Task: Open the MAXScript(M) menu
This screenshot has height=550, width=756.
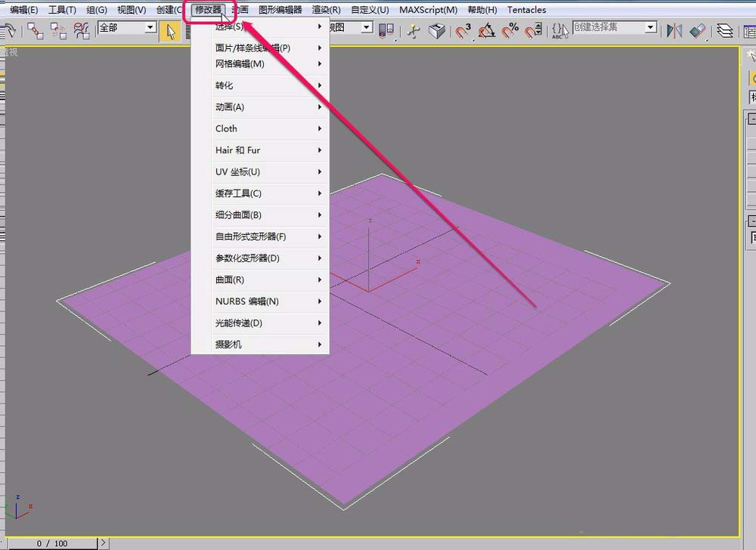Action: (x=428, y=10)
